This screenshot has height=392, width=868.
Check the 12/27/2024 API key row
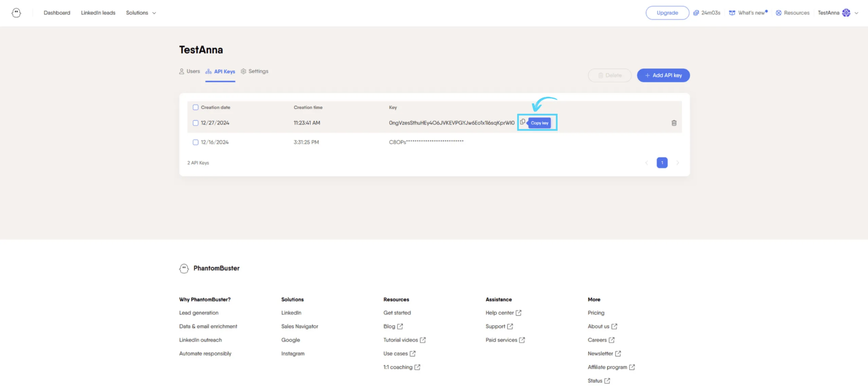click(196, 123)
